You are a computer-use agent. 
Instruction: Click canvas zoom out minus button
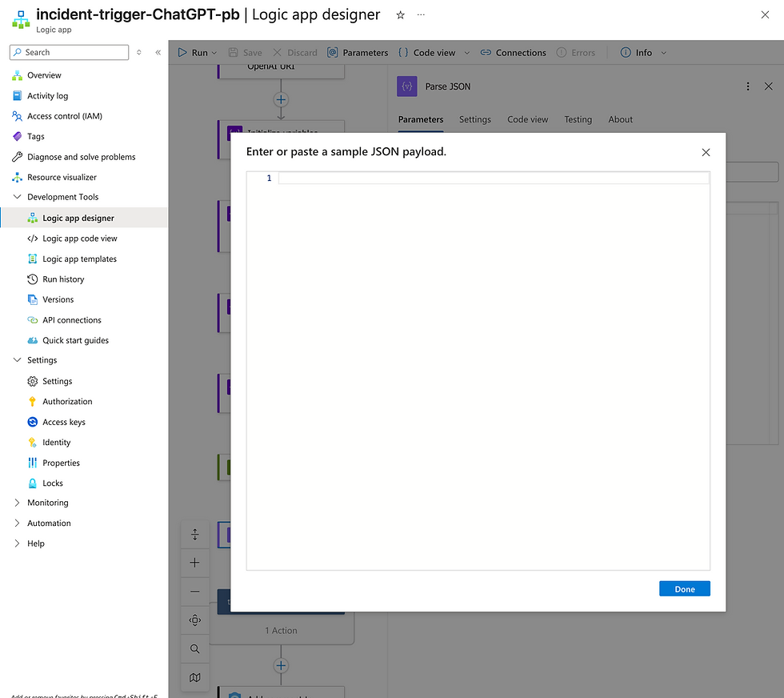[195, 592]
